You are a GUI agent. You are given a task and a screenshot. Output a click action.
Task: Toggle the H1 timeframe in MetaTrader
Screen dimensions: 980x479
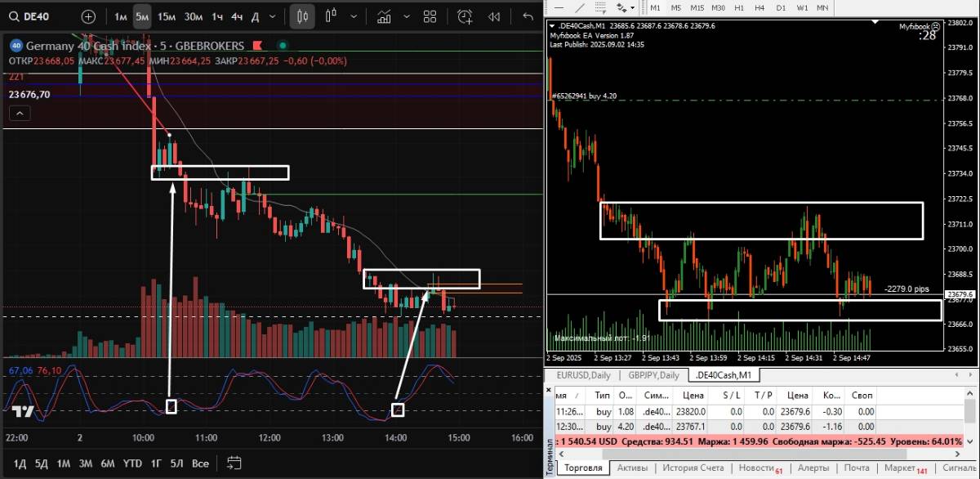click(x=739, y=7)
